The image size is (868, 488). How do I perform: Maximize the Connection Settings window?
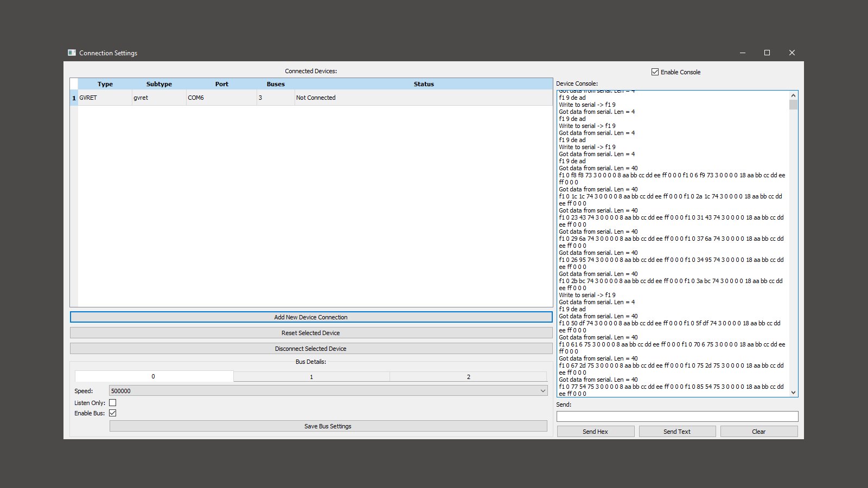pyautogui.click(x=767, y=53)
